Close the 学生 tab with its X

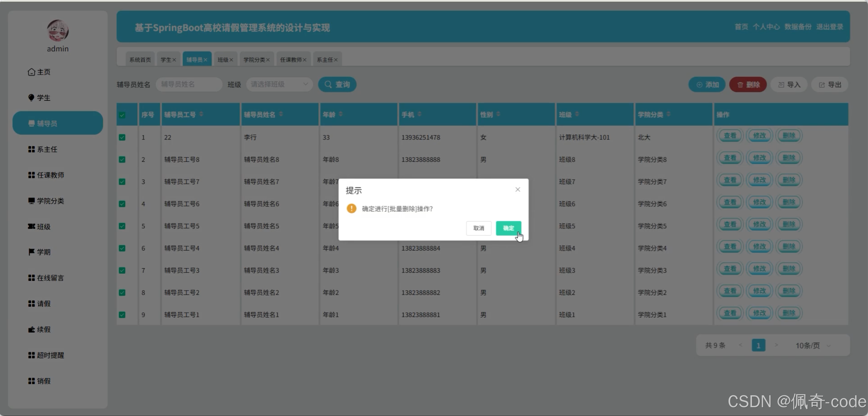pos(174,60)
